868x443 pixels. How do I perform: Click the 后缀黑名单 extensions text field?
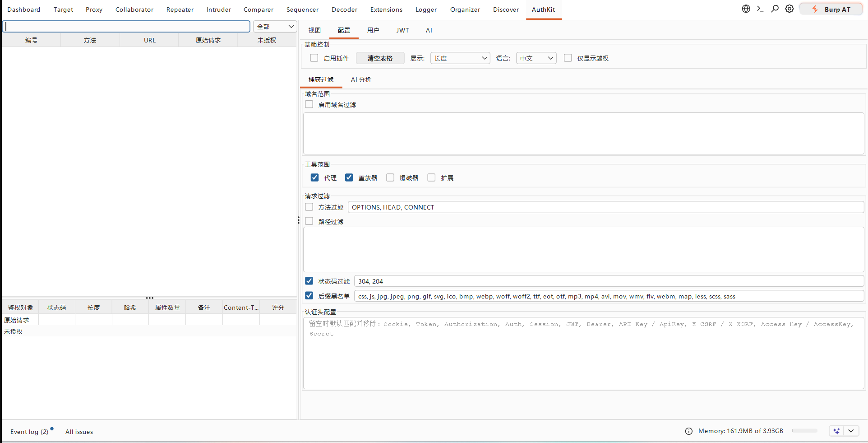point(609,296)
